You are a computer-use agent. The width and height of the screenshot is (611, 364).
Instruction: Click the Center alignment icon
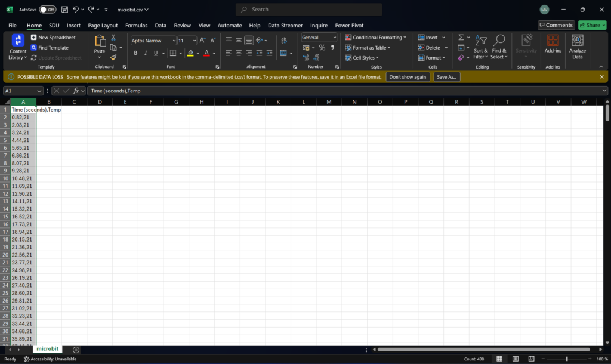click(x=239, y=53)
